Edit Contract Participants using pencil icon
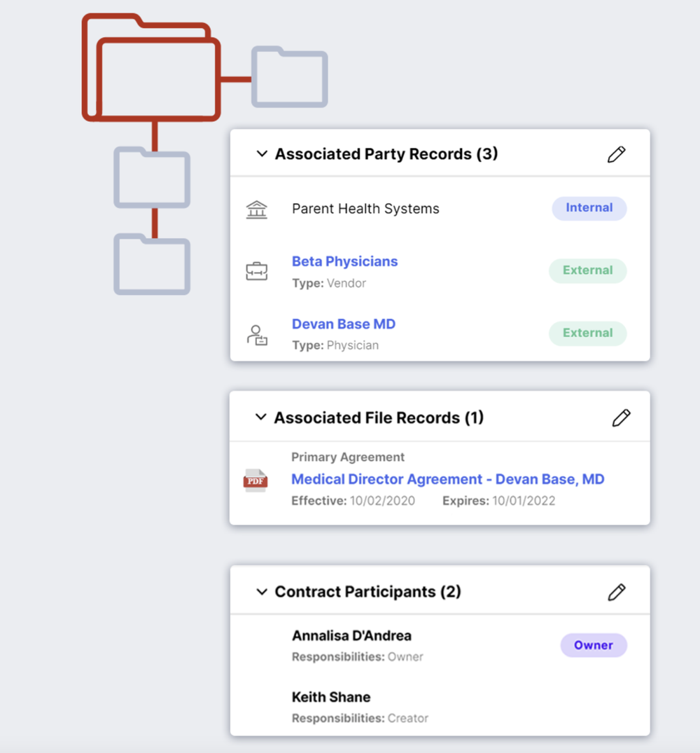700x753 pixels. tap(616, 593)
